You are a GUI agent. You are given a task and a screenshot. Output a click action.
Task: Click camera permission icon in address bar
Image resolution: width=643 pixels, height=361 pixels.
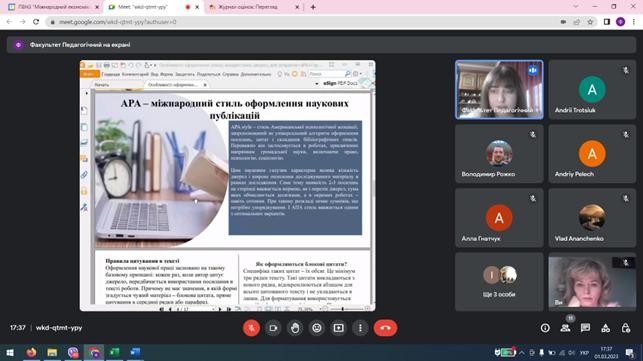pyautogui.click(x=563, y=22)
